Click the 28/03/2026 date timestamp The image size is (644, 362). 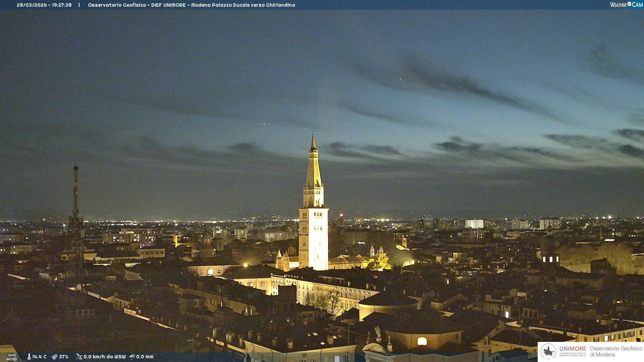32,5
